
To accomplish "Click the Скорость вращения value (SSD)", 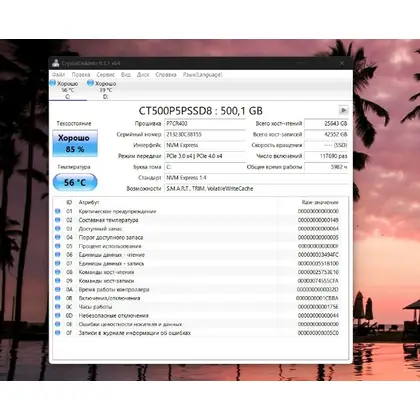I will [x=327, y=145].
